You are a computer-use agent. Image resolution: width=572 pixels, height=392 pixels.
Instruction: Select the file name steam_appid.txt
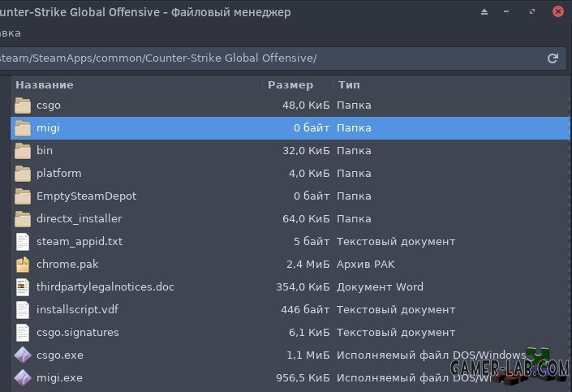[80, 242]
